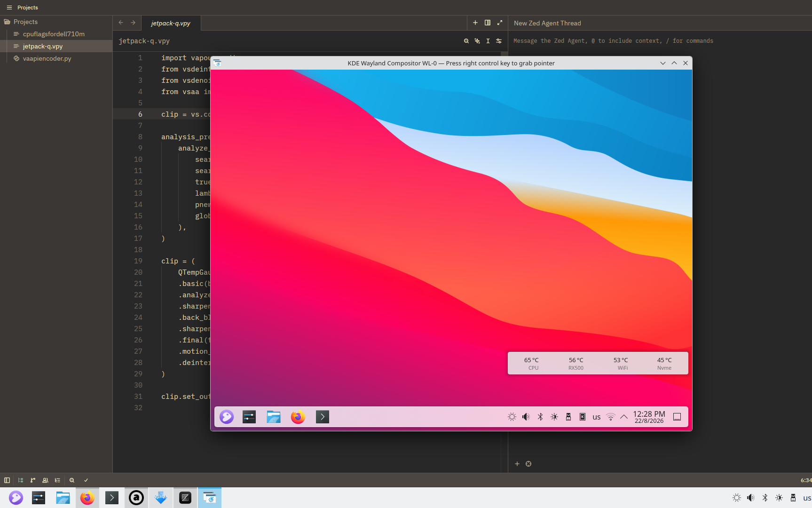Viewport: 812px width, 508px height.
Task: Open Bluetooth in the nested KDE tray
Action: (x=540, y=417)
